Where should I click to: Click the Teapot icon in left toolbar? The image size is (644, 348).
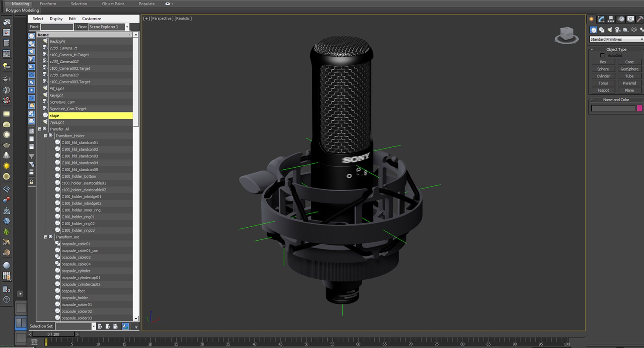pos(6,145)
